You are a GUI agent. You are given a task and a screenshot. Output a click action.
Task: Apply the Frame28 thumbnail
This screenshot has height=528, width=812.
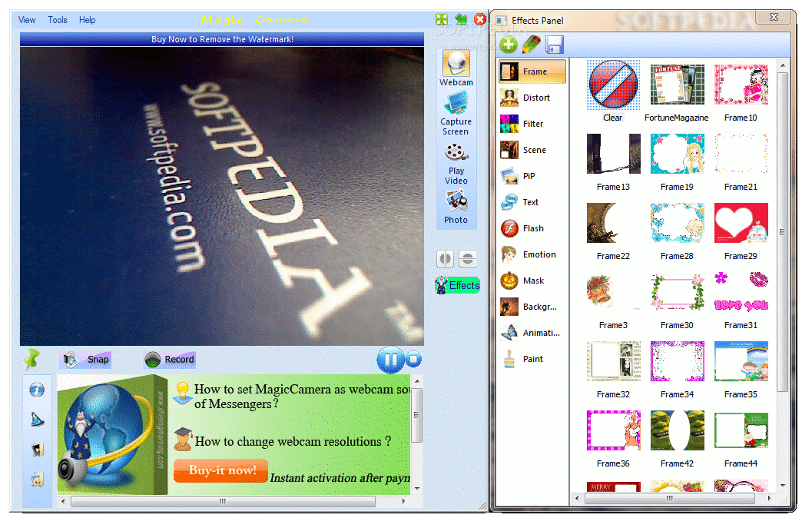click(x=677, y=230)
